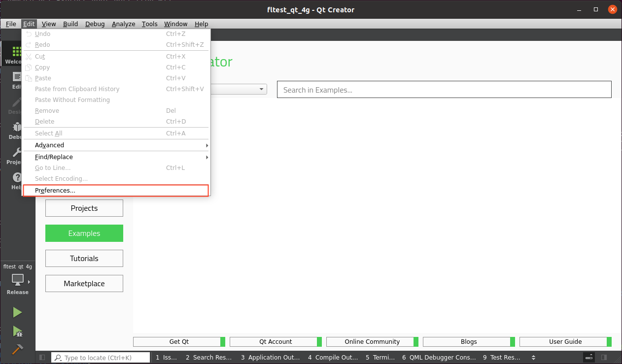Open the Help menu in menu bar

[x=201, y=24]
